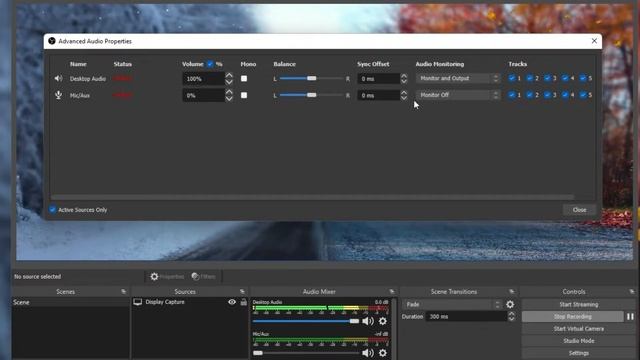Pop out the Sources dock
The width and height of the screenshot is (640, 360).
[242, 291]
